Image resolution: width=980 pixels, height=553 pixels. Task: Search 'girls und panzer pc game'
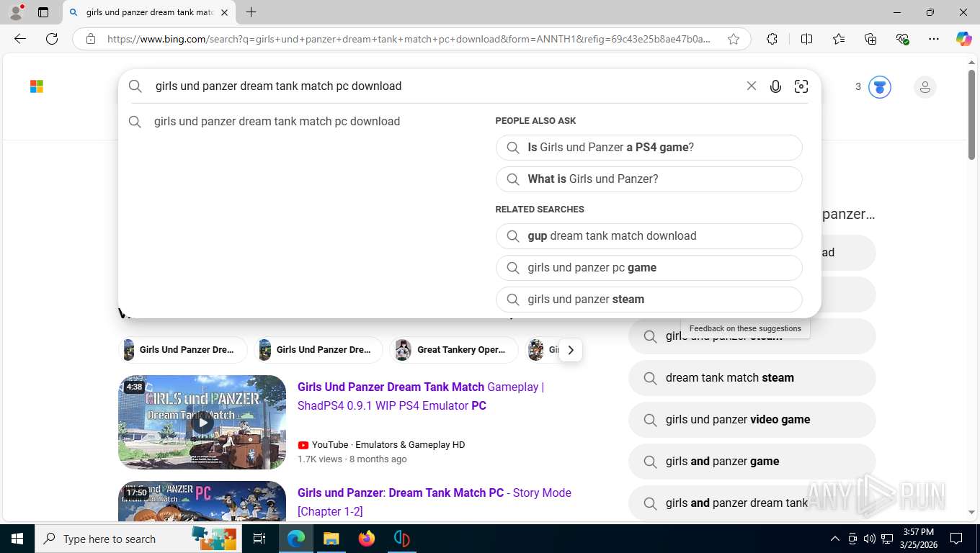click(x=649, y=268)
